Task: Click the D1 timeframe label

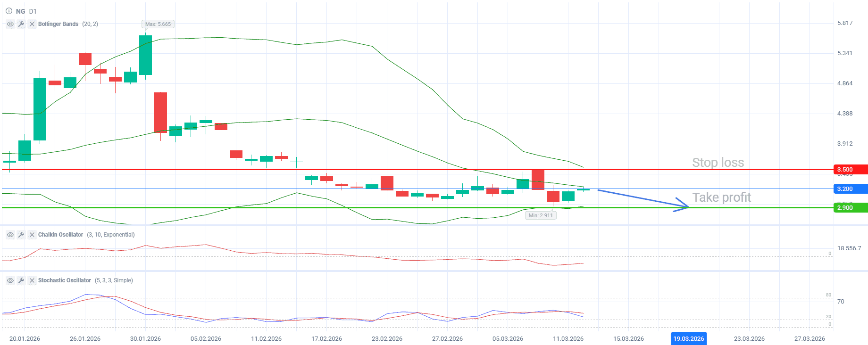Action: [x=33, y=11]
